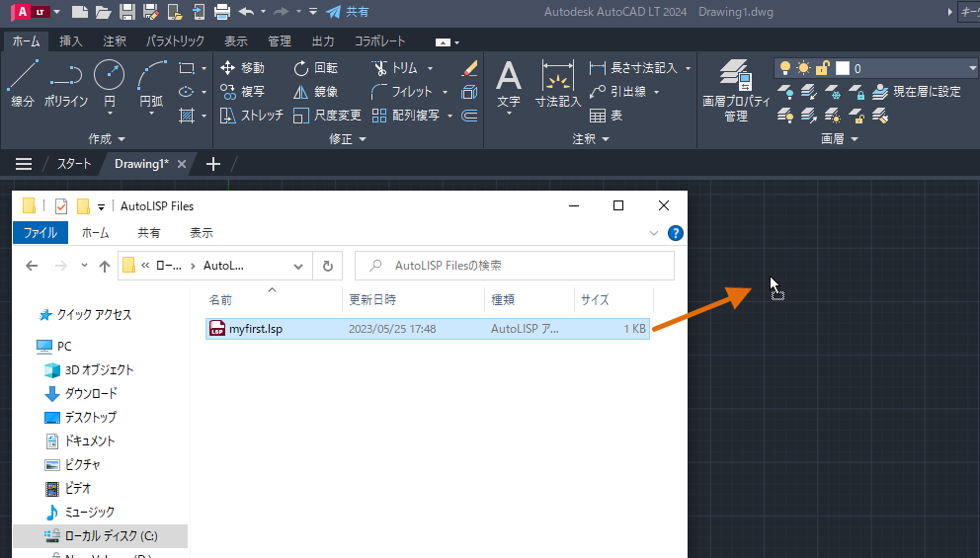Click the 共有 (Share) button in title bar
Viewport: 980px width, 558px height.
[x=348, y=11]
